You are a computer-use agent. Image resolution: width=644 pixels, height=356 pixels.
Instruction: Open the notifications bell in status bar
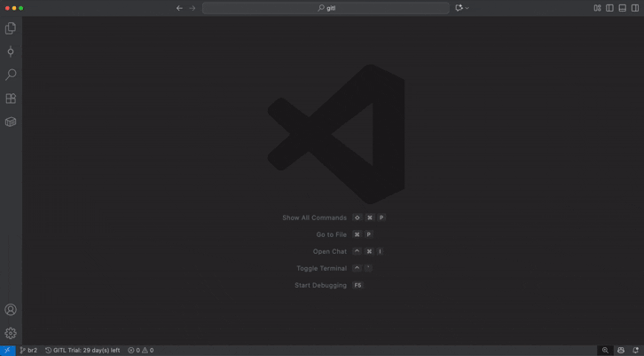tap(635, 350)
